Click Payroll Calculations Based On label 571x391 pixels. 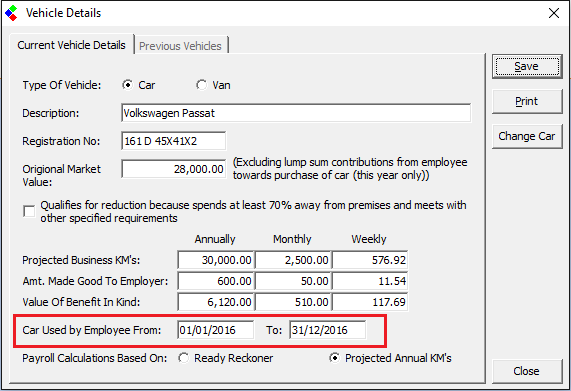[95, 358]
